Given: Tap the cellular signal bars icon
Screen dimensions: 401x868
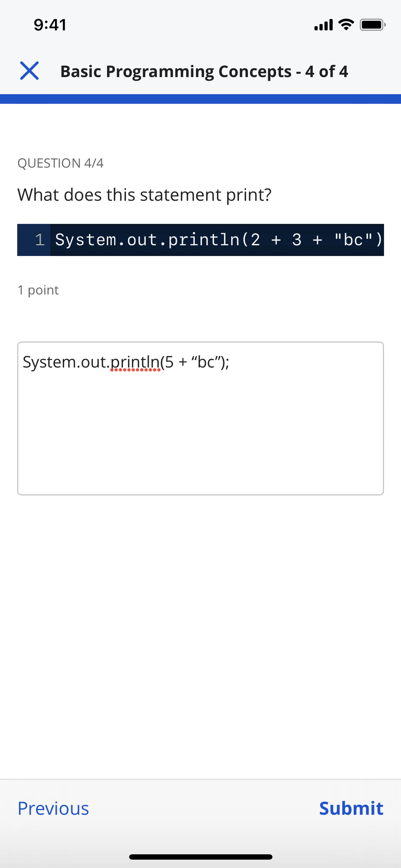Looking at the screenshot, I should (324, 25).
